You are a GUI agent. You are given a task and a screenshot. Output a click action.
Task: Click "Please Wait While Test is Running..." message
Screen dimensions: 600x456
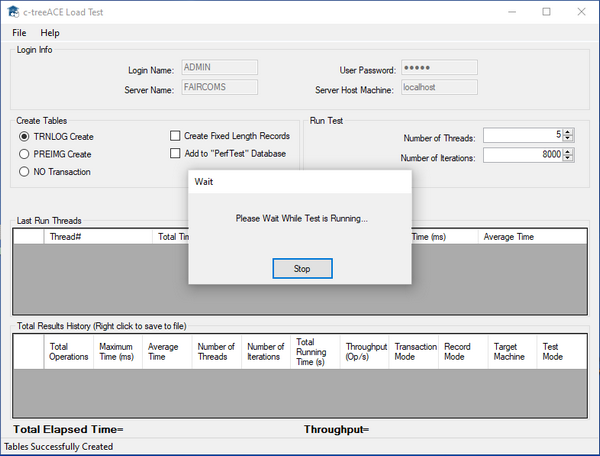[x=302, y=218]
